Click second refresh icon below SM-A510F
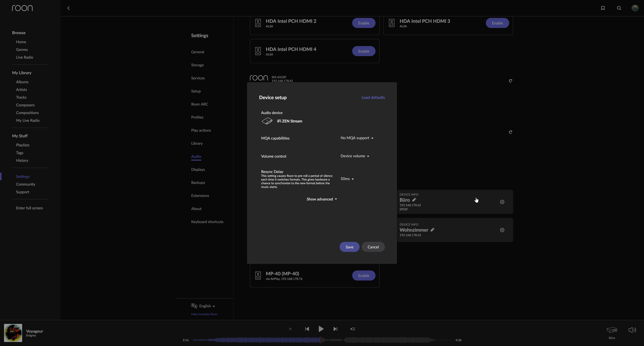The width and height of the screenshot is (644, 346). (x=511, y=132)
